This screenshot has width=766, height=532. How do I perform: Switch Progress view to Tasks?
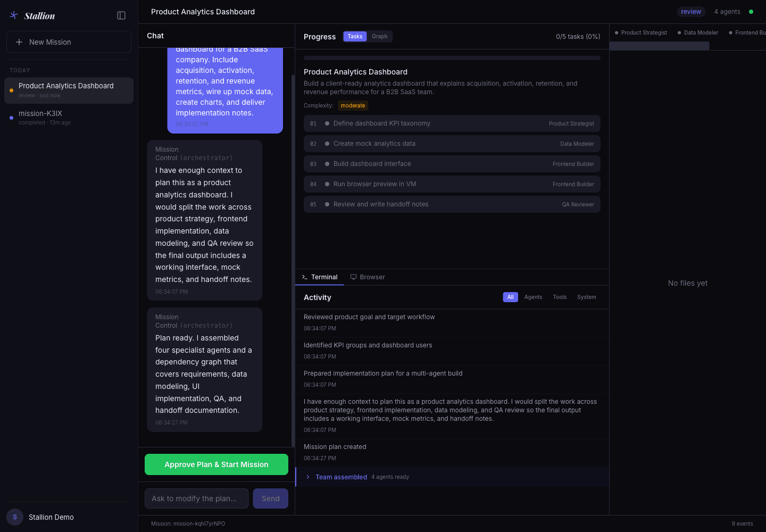pyautogui.click(x=355, y=37)
